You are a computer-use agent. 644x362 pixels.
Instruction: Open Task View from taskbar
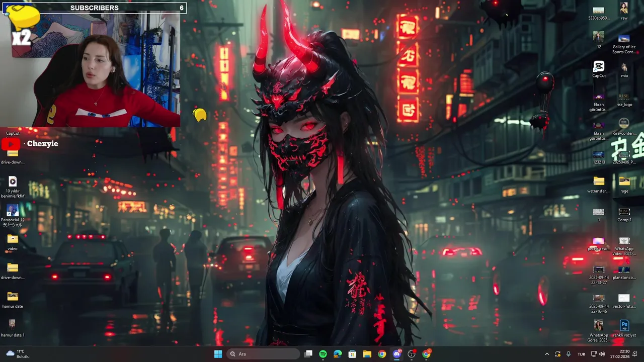(x=308, y=354)
